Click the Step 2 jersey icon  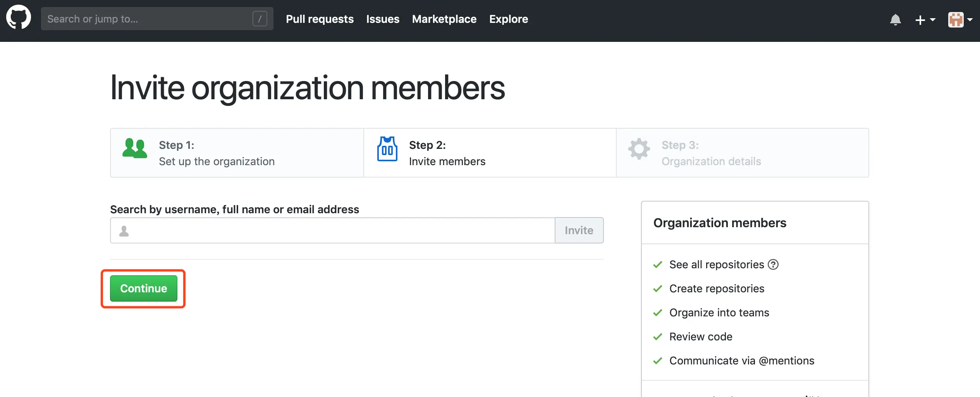click(387, 149)
